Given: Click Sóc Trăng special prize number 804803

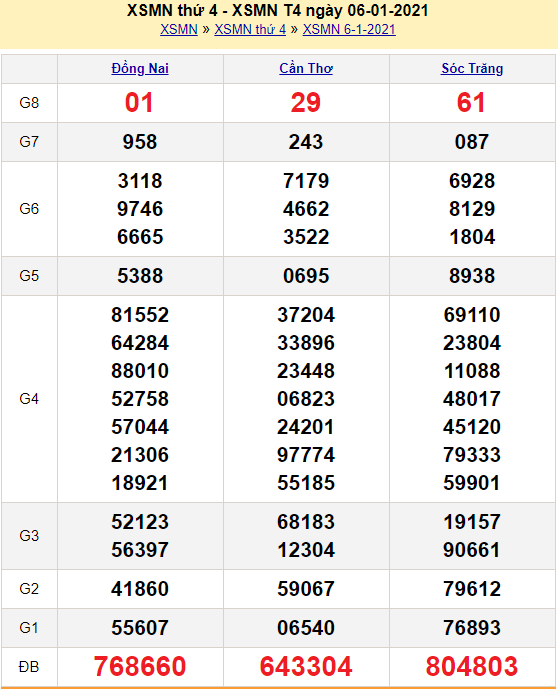Looking at the screenshot, I should click(x=472, y=666).
